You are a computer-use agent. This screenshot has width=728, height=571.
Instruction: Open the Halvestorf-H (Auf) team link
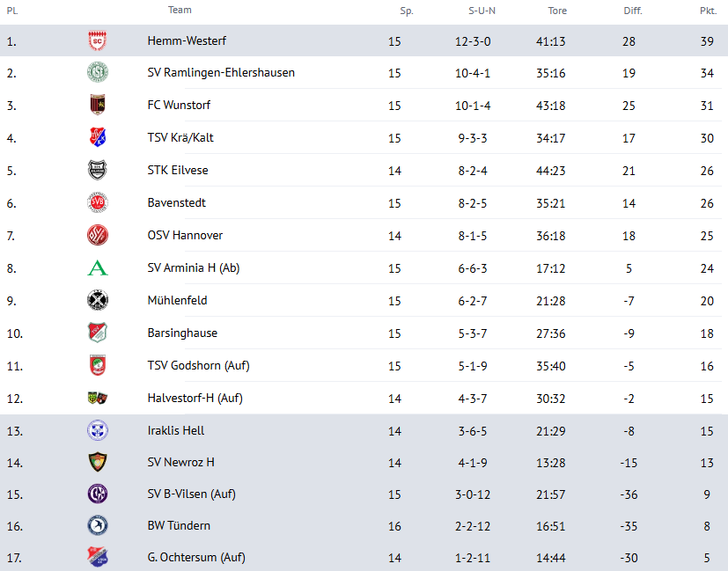pyautogui.click(x=195, y=399)
